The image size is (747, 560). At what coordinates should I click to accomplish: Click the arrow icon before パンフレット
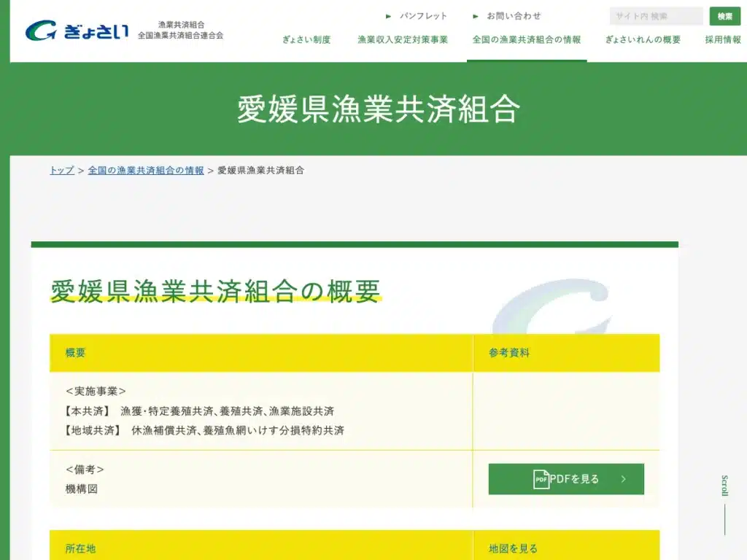[388, 16]
